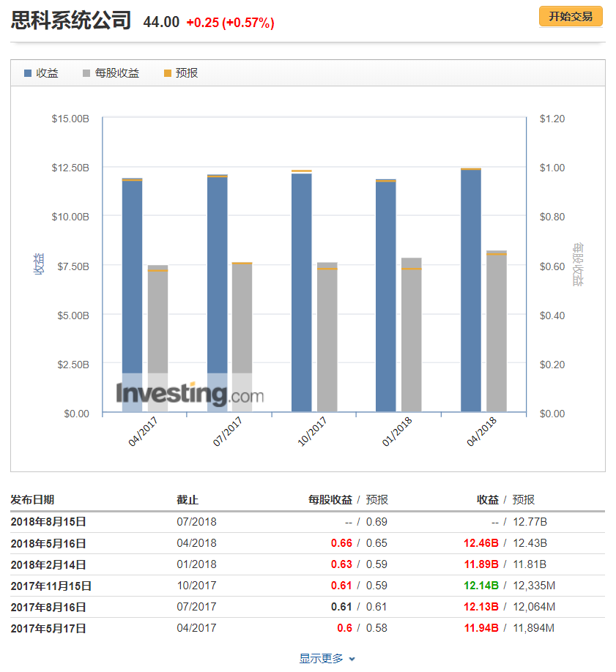The image size is (616, 672).
Task: Select the row dated 2018年5月16日
Action: (308, 543)
